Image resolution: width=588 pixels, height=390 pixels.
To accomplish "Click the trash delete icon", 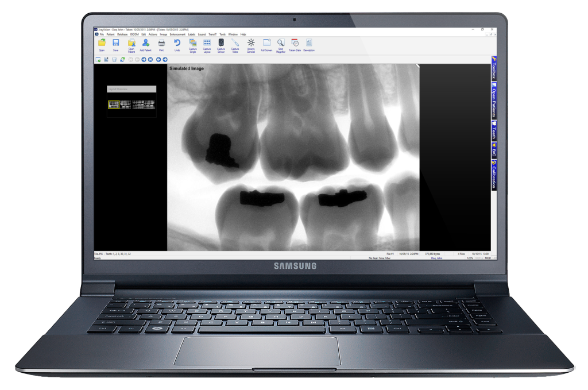I will [114, 59].
